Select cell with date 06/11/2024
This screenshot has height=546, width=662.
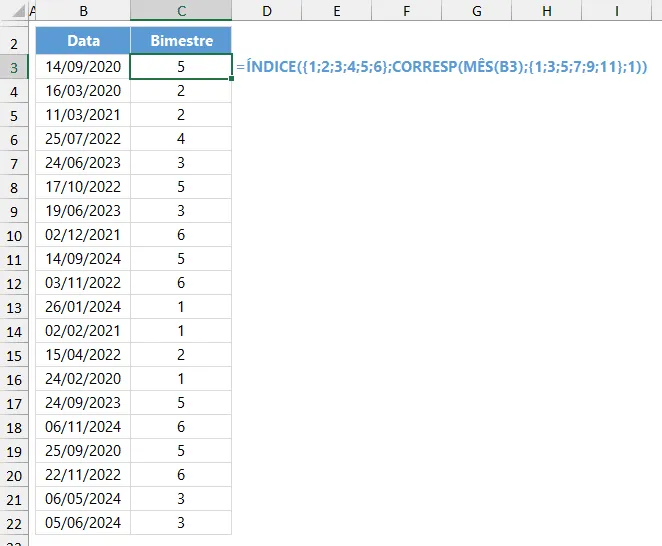click(83, 427)
